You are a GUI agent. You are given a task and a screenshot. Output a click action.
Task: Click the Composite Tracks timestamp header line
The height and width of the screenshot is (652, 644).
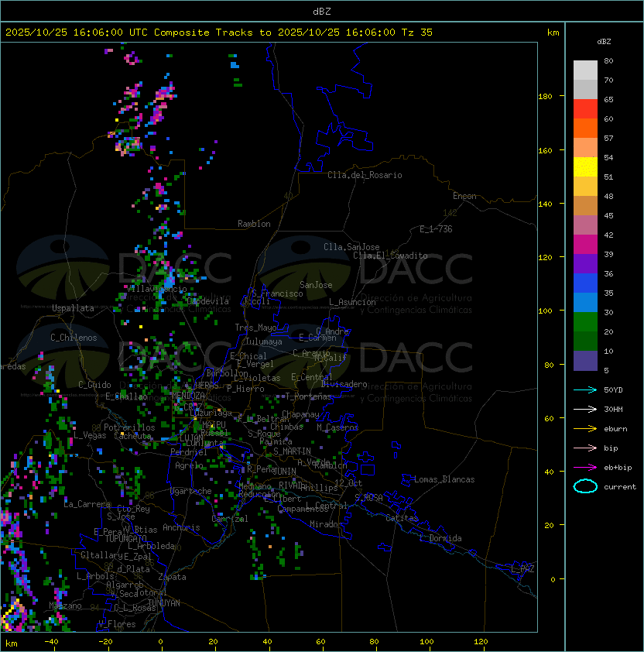[x=219, y=33]
